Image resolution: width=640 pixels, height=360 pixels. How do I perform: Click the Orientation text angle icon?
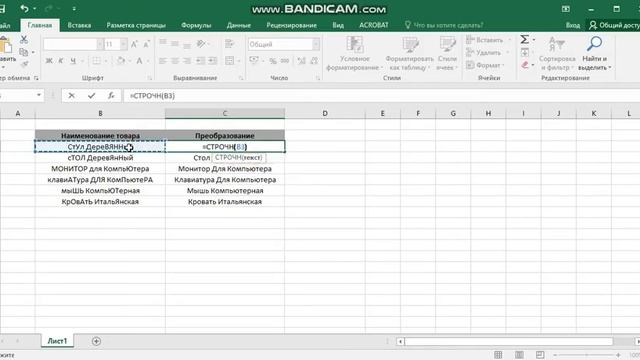tap(200, 44)
